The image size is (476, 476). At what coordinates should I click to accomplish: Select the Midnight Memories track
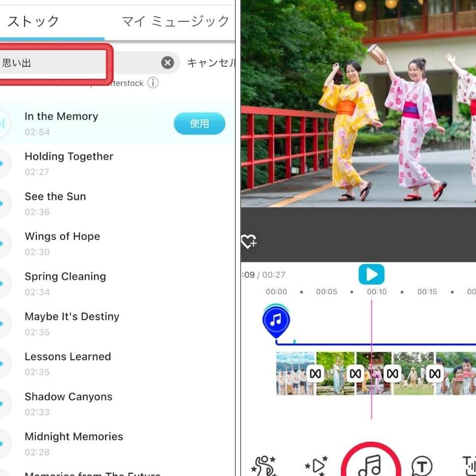[x=117, y=444]
